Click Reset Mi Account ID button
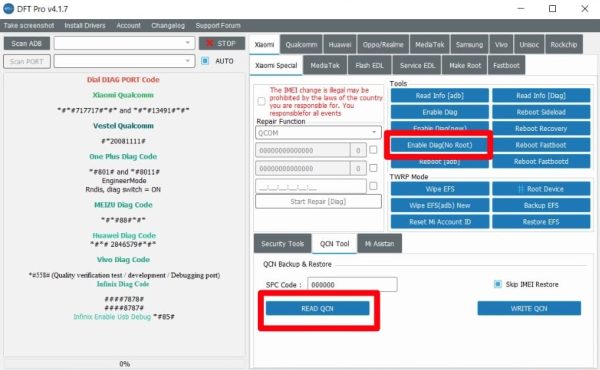 pos(440,222)
